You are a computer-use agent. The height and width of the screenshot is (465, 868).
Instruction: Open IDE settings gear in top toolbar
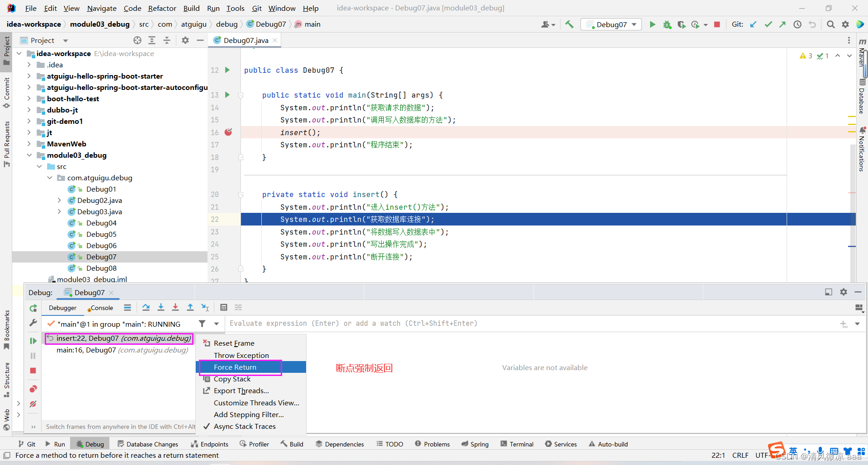click(x=845, y=24)
